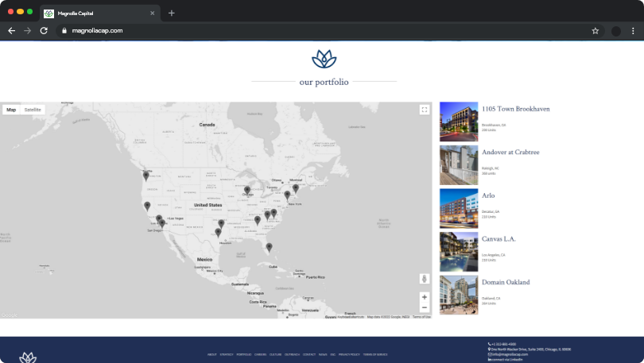Toggle the map fullscreen view icon
This screenshot has width=644, height=363.
click(x=425, y=110)
